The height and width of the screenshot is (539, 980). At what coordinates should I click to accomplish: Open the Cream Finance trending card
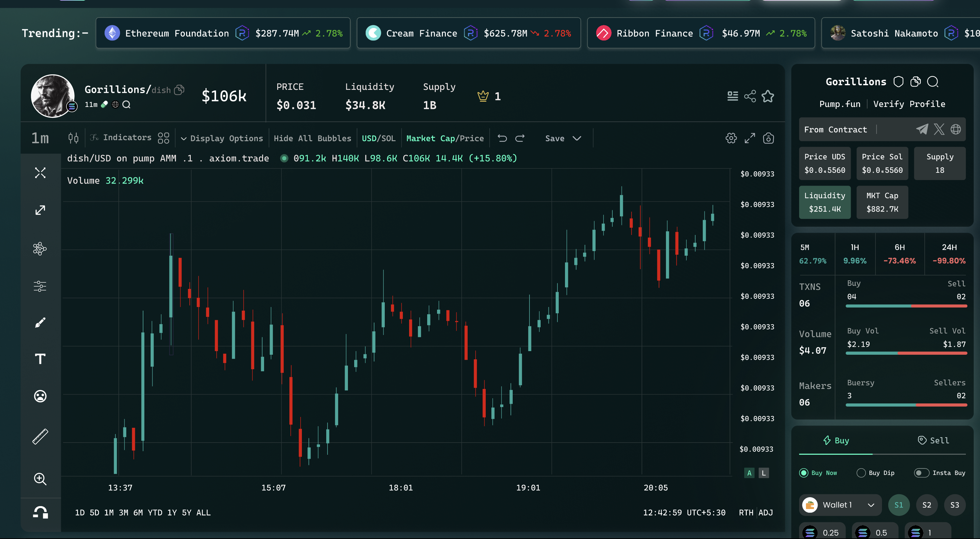pyautogui.click(x=468, y=33)
